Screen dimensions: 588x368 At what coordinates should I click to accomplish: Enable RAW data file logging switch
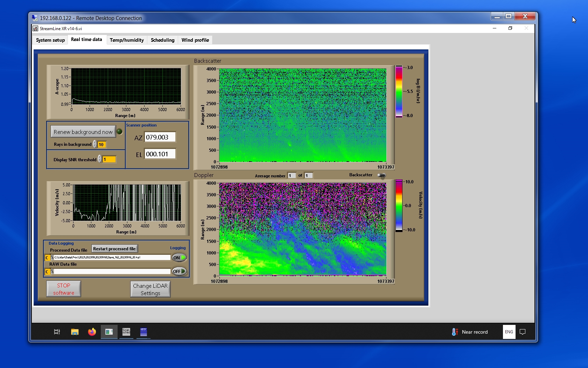pyautogui.click(x=179, y=271)
